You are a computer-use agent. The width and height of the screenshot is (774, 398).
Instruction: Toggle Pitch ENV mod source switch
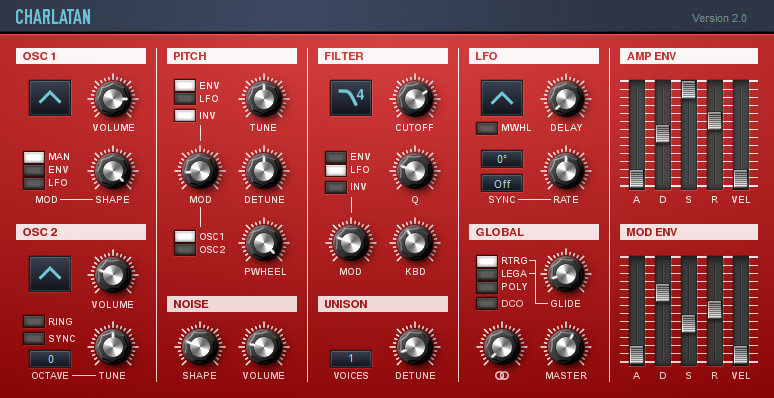point(185,85)
